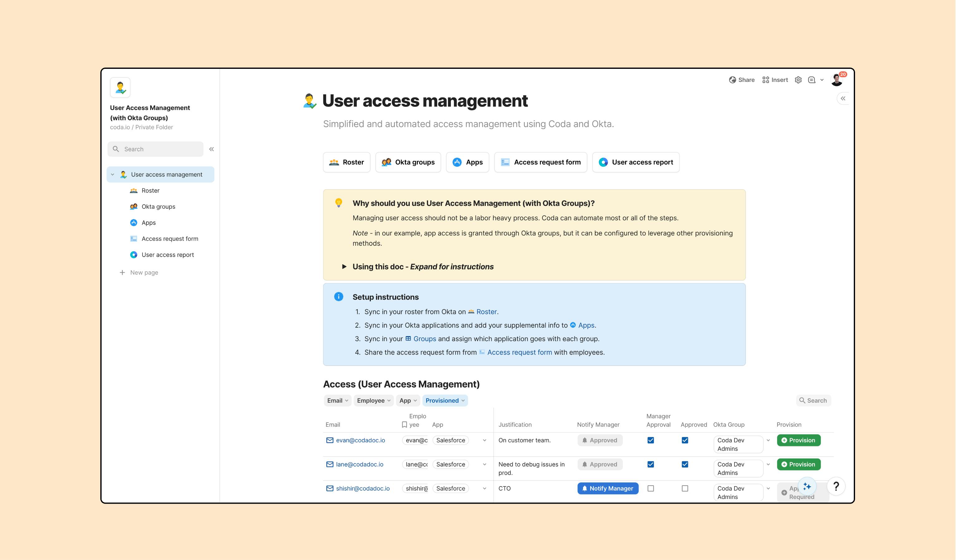
Task: Open the comments icon in top bar
Action: pos(811,80)
